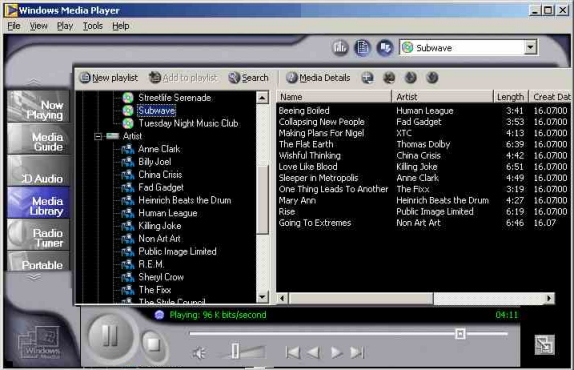The height and width of the screenshot is (370, 574).
Task: Show playlist pane icon
Action: (x=362, y=48)
